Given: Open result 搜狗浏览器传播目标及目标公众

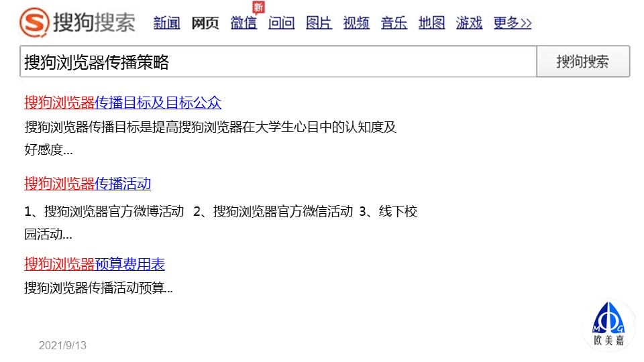Looking at the screenshot, I should (123, 103).
